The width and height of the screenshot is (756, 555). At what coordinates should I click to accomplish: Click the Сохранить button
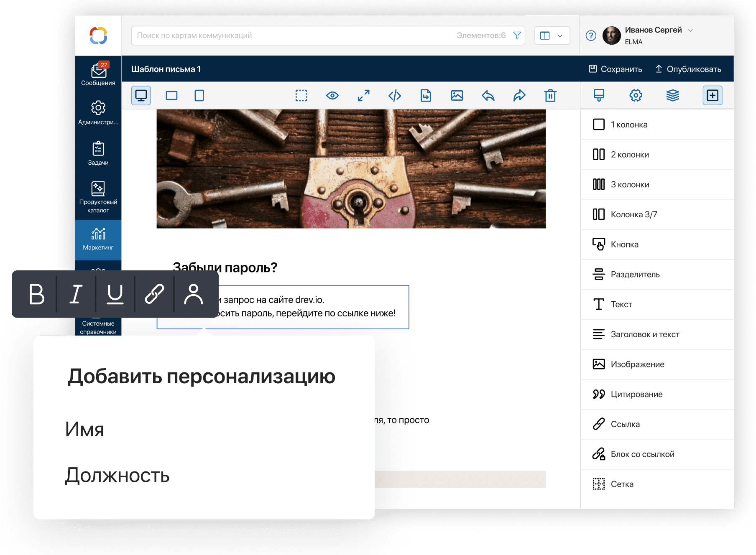[x=615, y=69]
